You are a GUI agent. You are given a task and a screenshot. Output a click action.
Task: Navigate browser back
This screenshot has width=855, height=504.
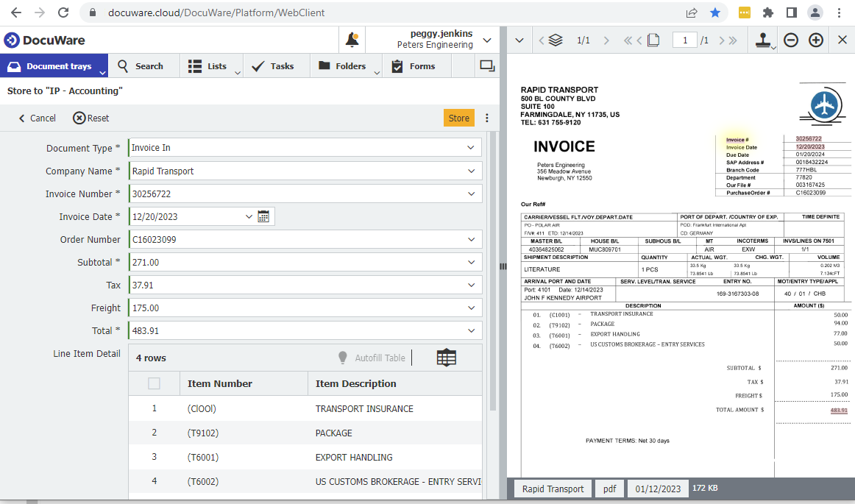[16, 12]
